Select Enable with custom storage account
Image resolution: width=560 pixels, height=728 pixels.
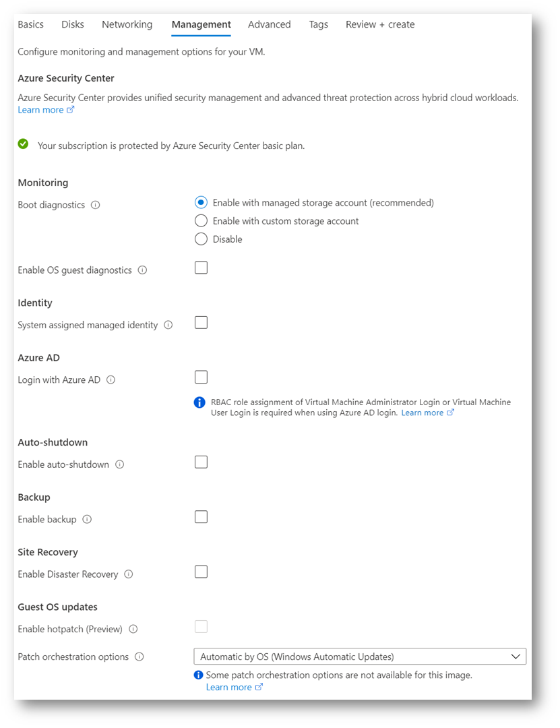[x=201, y=220]
